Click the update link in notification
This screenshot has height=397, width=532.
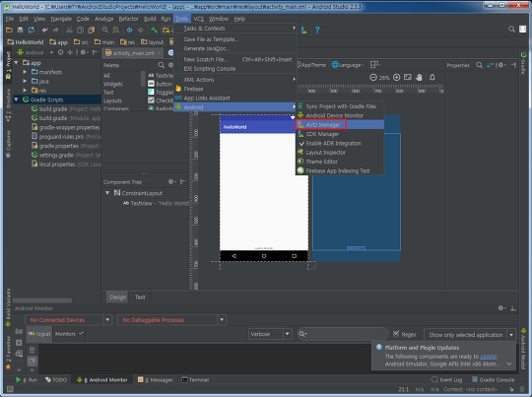tap(489, 357)
